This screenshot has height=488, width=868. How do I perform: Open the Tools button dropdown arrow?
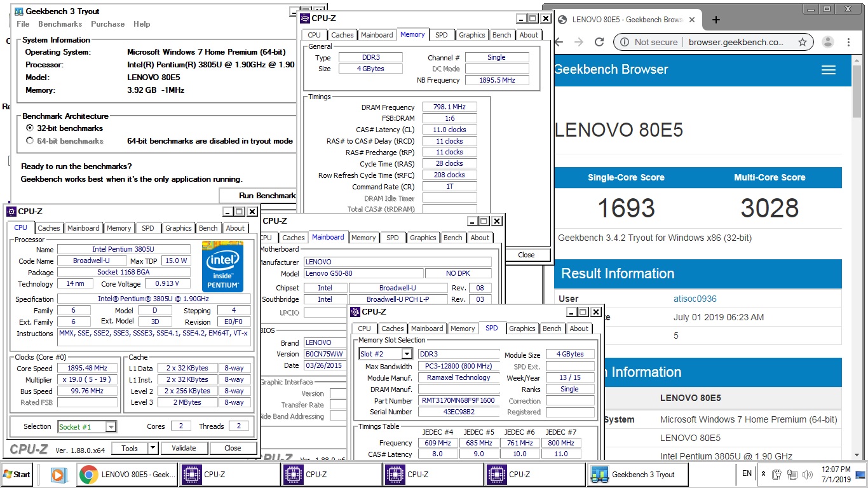(x=153, y=448)
